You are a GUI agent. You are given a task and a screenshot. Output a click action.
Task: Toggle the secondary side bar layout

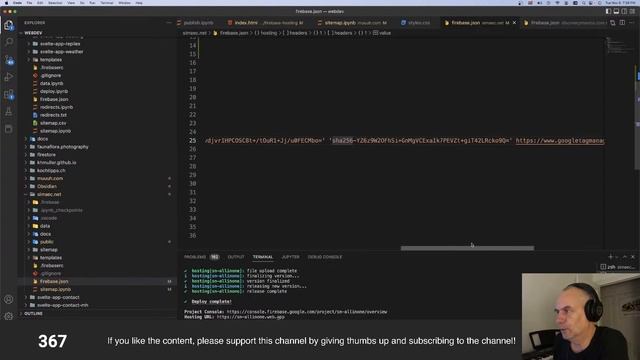pos(624,11)
